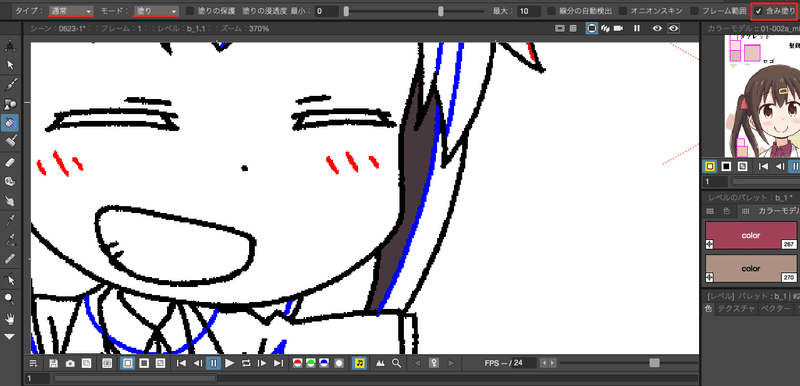Toggle the 線分の自動検出 checkbox
This screenshot has height=386, width=800.
point(552,11)
